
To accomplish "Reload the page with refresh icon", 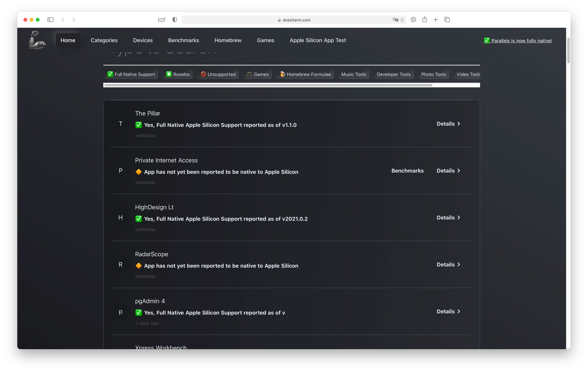I will 402,20.
